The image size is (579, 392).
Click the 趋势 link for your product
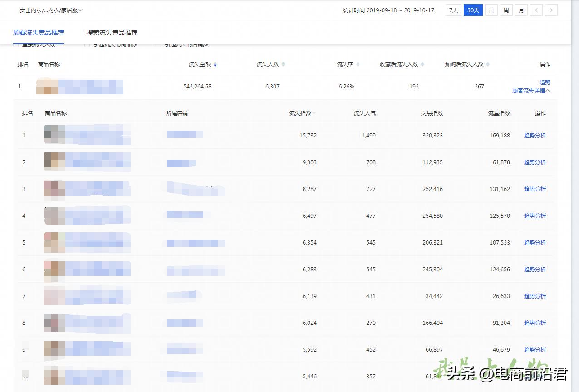544,83
